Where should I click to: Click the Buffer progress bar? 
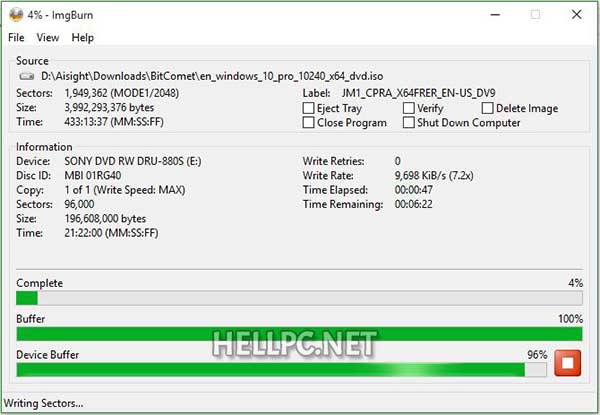click(x=299, y=334)
